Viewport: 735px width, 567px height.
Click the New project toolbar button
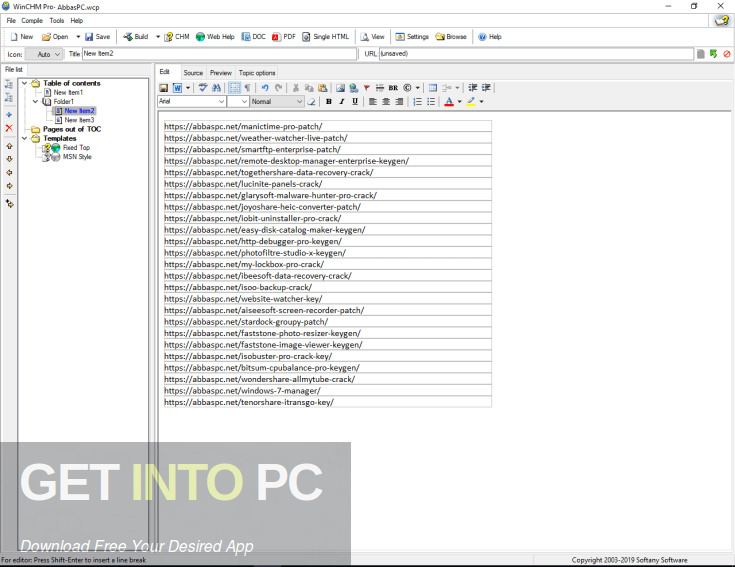pos(22,37)
